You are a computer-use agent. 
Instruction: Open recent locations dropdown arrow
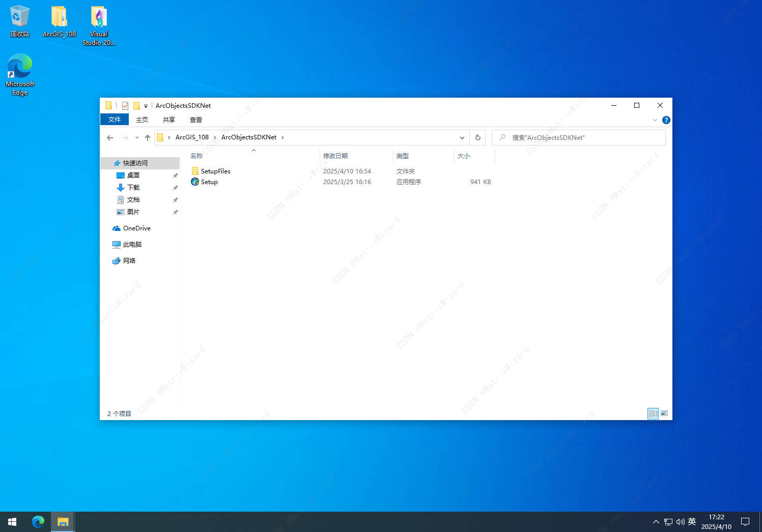[x=137, y=137]
